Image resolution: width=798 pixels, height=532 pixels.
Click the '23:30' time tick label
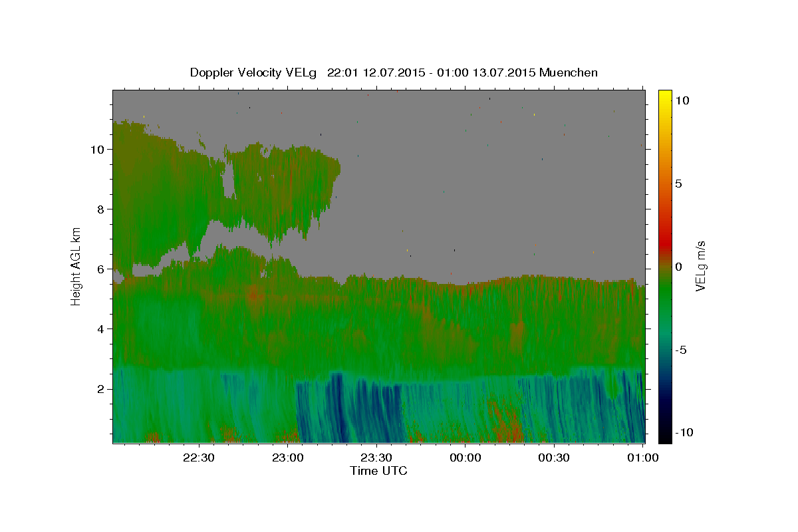tap(376, 458)
